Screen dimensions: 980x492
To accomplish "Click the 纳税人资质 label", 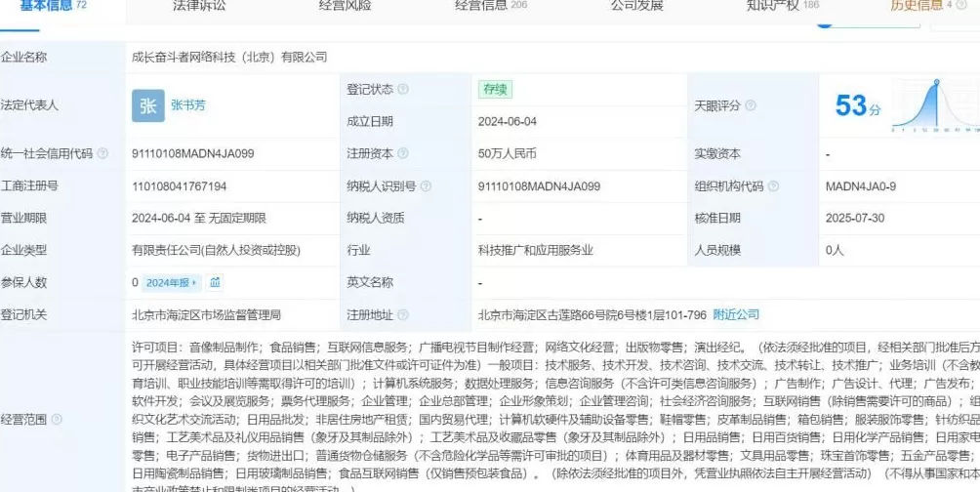I will (376, 219).
